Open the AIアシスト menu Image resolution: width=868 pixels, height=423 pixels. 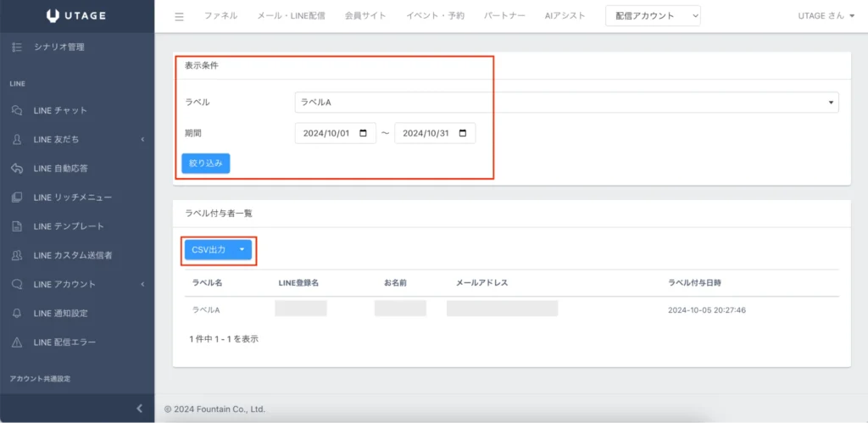pyautogui.click(x=565, y=16)
